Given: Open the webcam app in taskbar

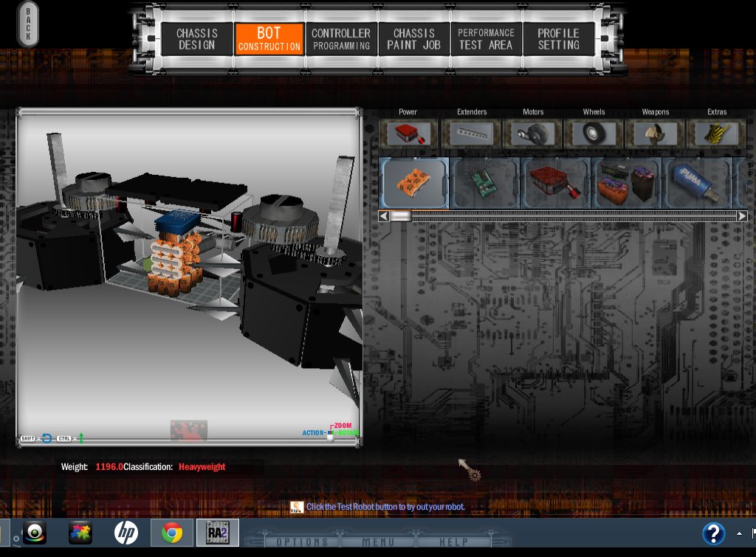Looking at the screenshot, I should click(x=35, y=533).
